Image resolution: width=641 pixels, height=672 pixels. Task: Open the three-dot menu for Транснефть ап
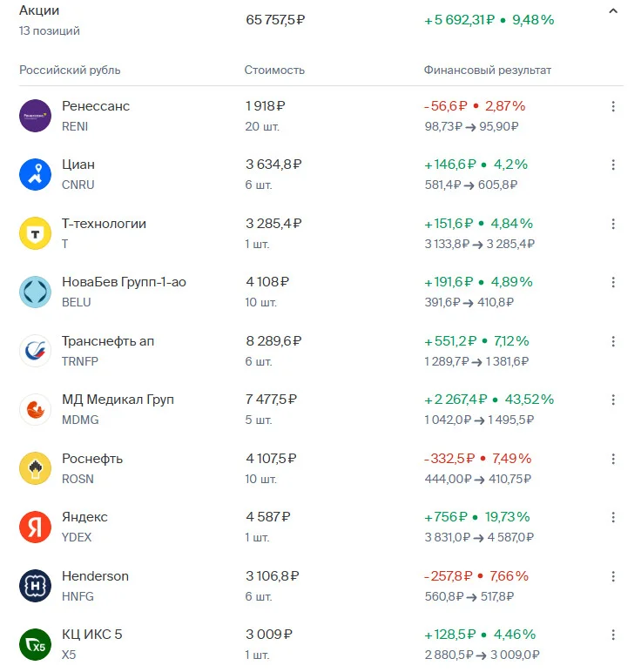[x=613, y=341]
